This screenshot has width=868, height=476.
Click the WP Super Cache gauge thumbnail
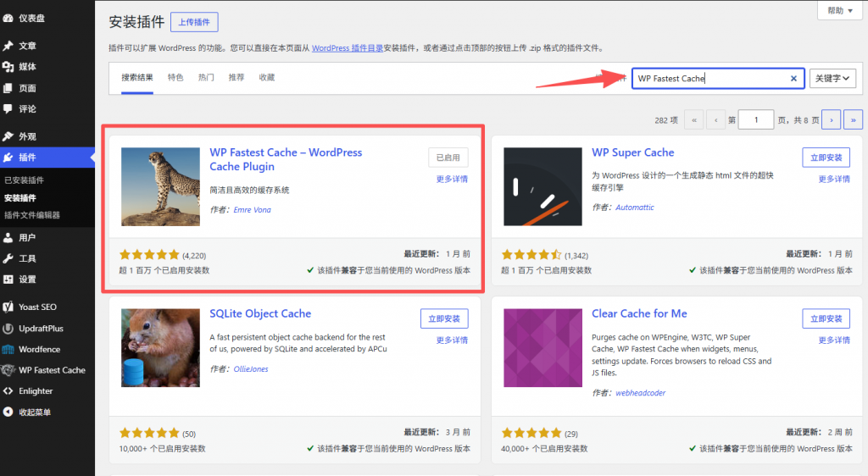pos(543,187)
